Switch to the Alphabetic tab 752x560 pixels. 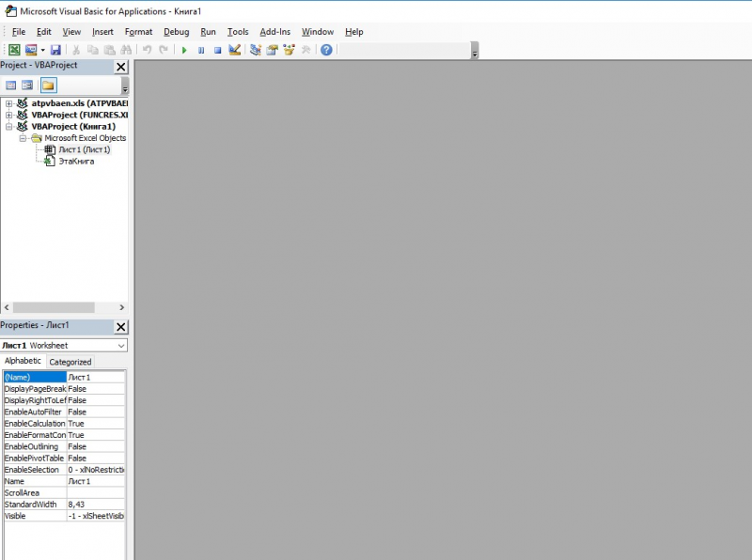23,361
